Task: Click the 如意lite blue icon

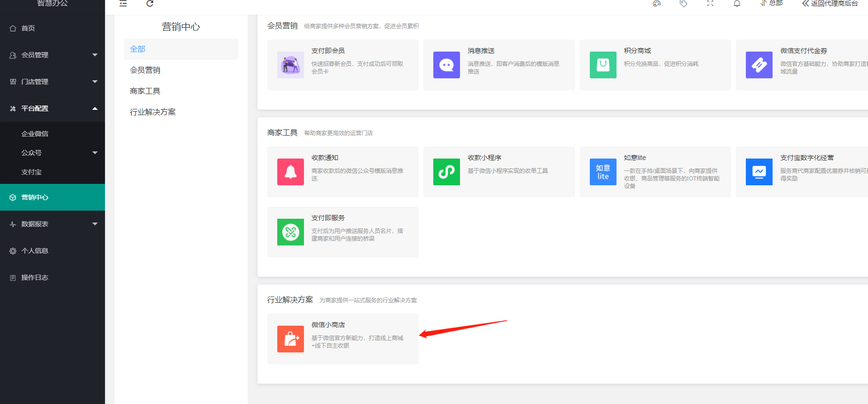Action: click(x=603, y=171)
